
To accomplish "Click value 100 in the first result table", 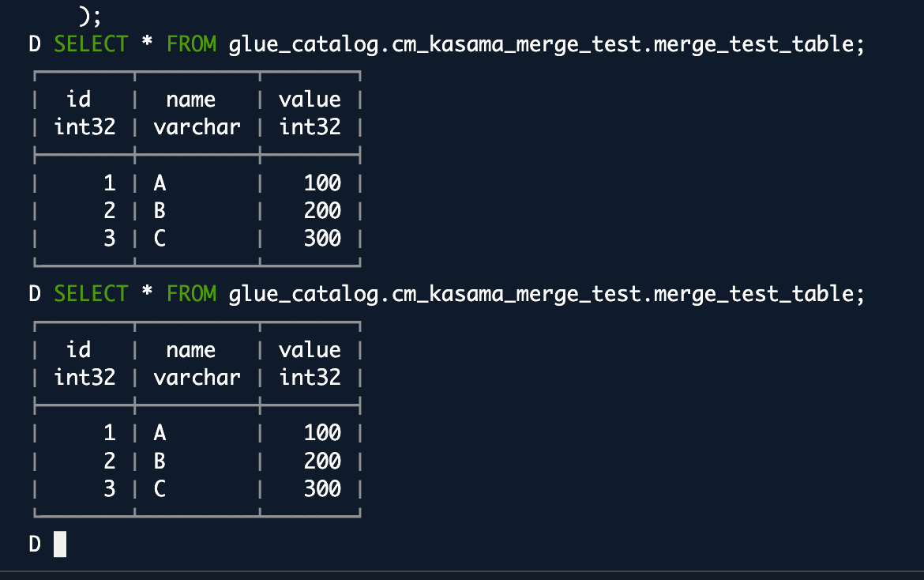I will pos(322,183).
